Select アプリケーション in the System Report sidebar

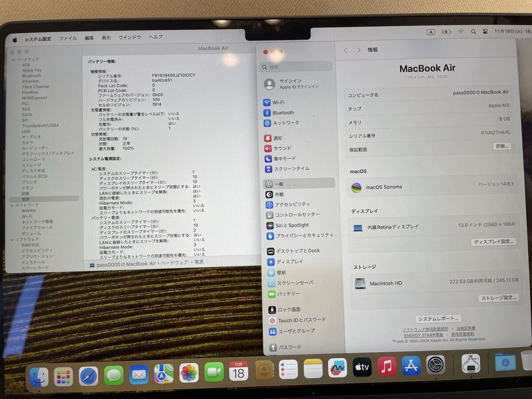pos(37,256)
